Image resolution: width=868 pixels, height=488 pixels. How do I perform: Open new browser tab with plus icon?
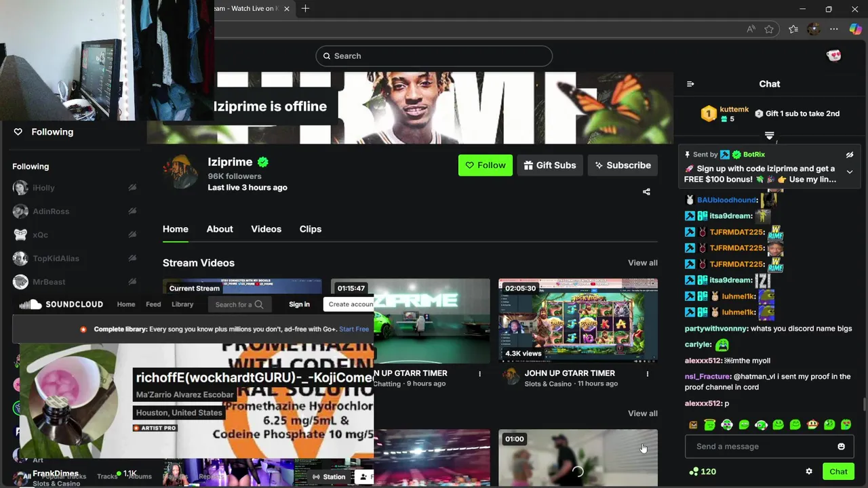click(305, 8)
